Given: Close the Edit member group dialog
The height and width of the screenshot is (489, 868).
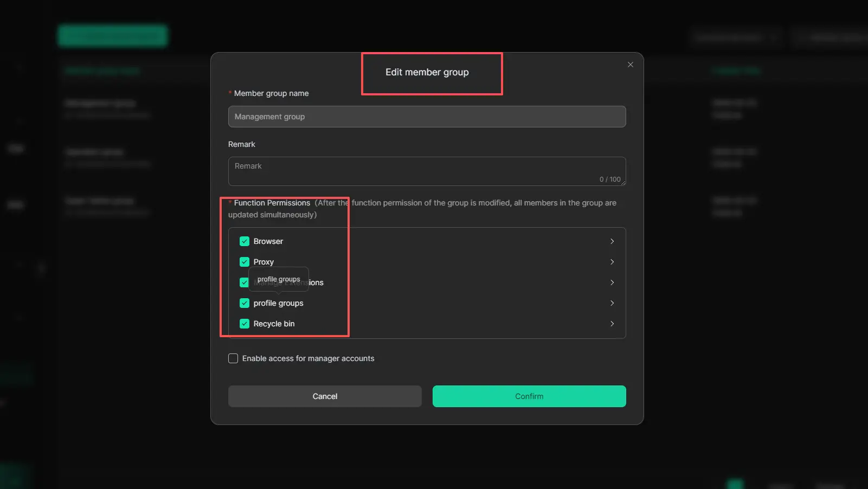Looking at the screenshot, I should 630,65.
